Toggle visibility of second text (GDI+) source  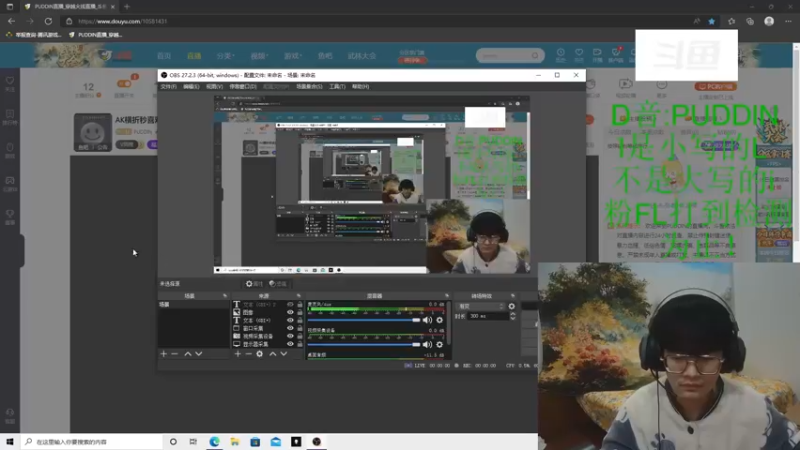(x=290, y=320)
